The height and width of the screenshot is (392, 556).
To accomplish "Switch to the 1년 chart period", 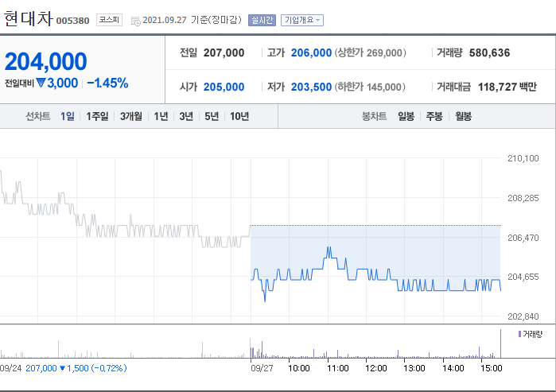I will pyautogui.click(x=161, y=116).
